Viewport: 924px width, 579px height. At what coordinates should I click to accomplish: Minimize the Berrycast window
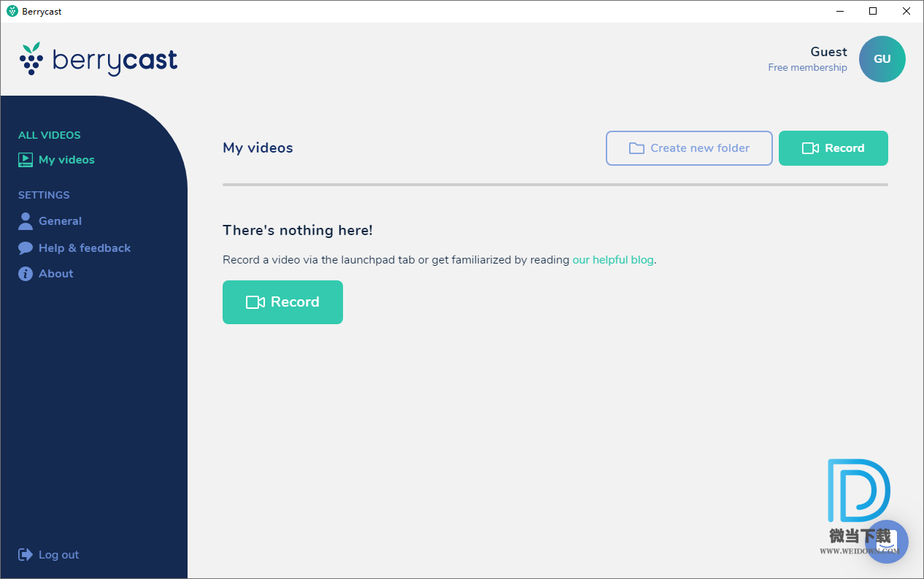[x=839, y=11]
